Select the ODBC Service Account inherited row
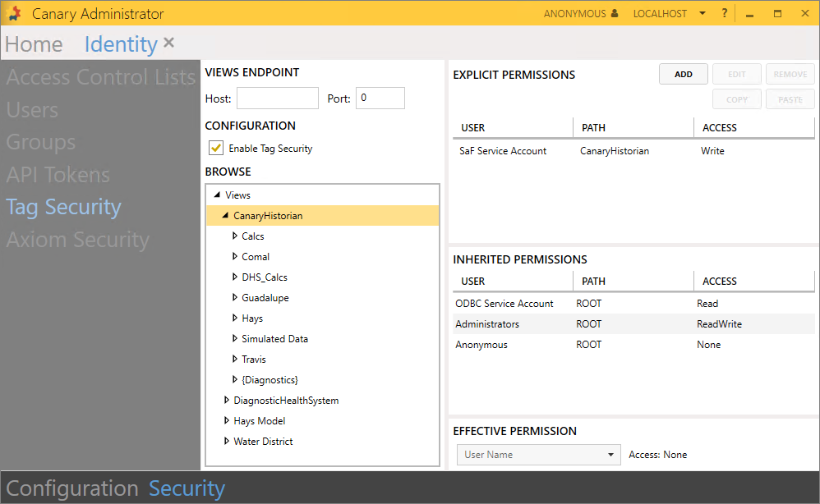Screen dimensions: 820x504 [633, 304]
